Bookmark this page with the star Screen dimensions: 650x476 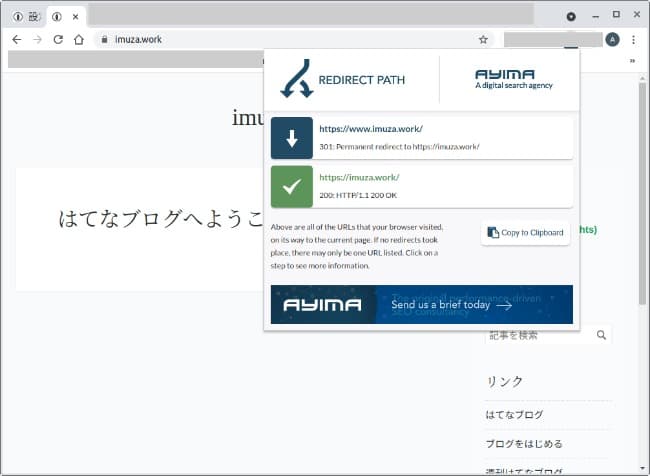pos(483,39)
